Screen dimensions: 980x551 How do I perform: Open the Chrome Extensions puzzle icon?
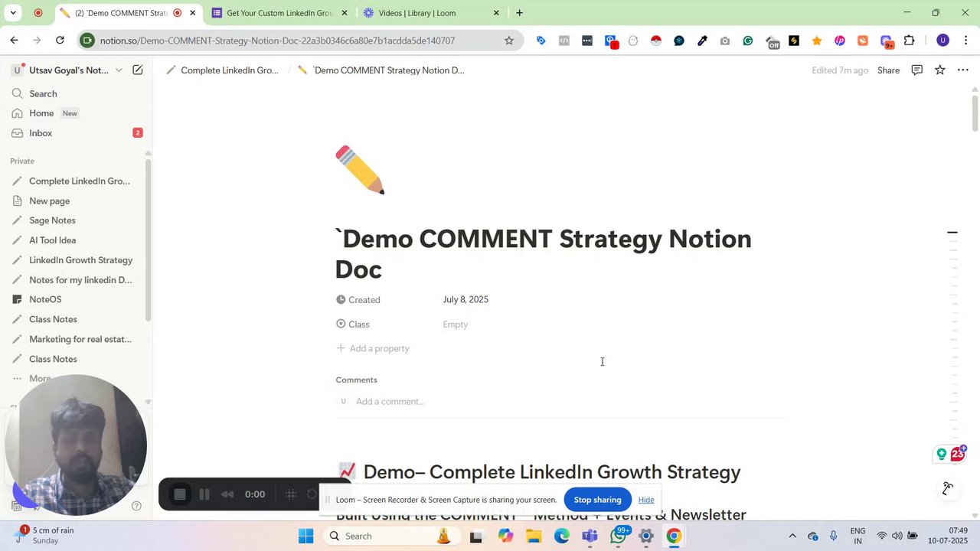910,41
